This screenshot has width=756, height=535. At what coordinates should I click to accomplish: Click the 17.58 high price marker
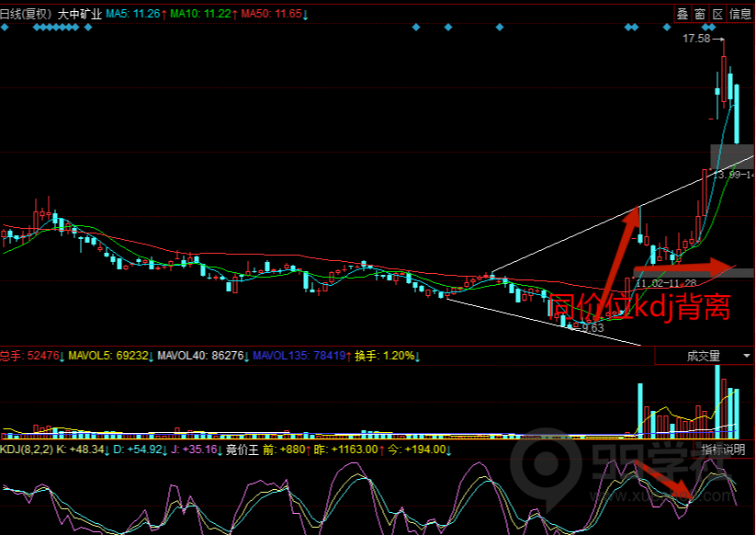[x=697, y=40]
